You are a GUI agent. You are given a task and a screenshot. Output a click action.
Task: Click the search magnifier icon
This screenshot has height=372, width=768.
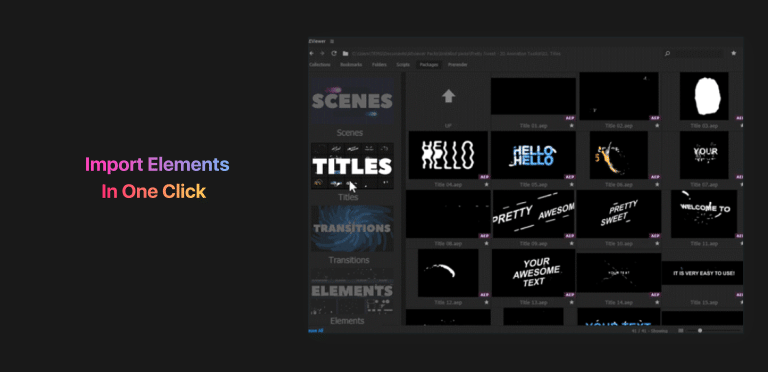pyautogui.click(x=667, y=53)
